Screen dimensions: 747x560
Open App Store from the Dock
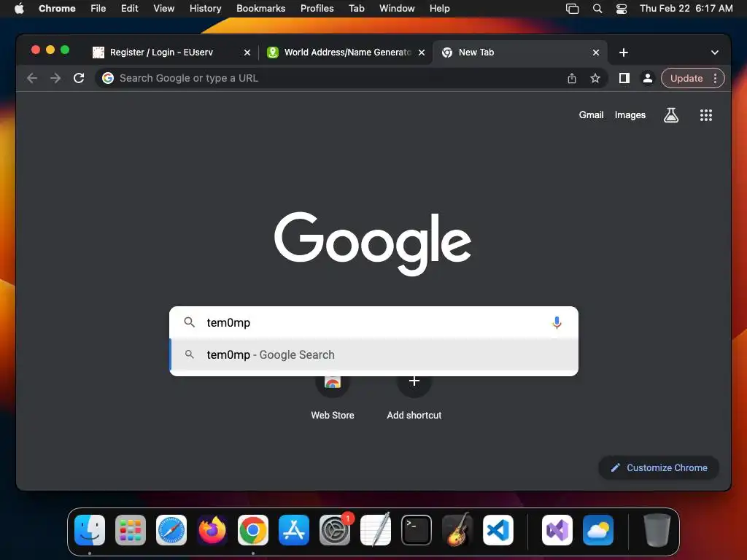[294, 530]
